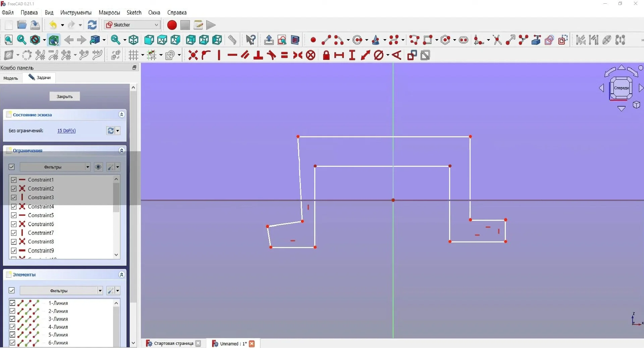
Task: Uncheck the 2-Линия element checkbox
Action: pos(12,311)
